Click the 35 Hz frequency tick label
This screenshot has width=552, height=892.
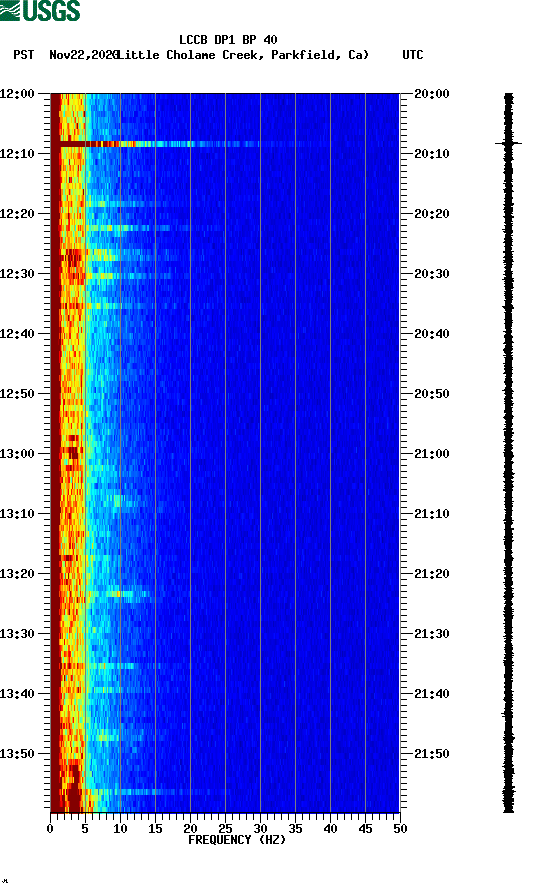pos(295,829)
